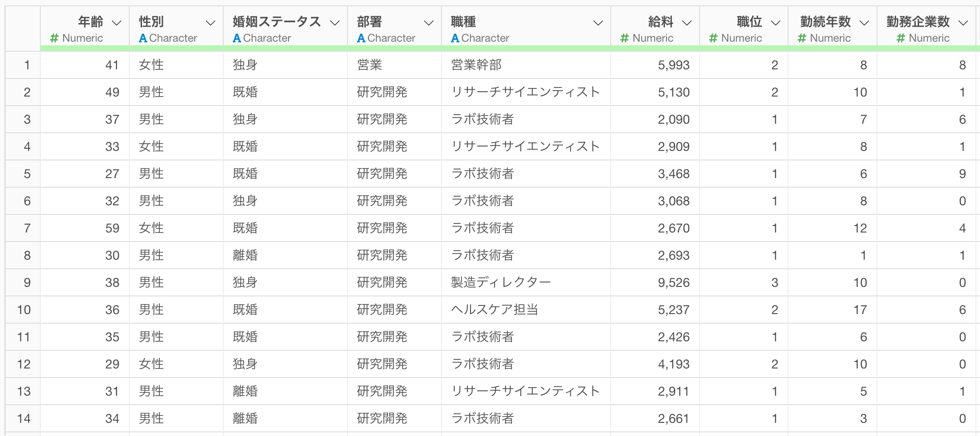The width and height of the screenshot is (980, 436).
Task: Click the Numeric type icon under 年齢
Action: point(54,38)
